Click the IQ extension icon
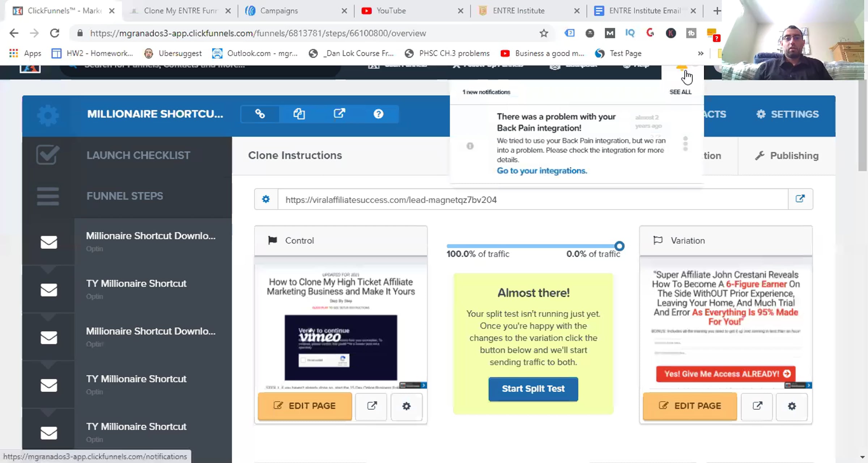 tap(630, 33)
